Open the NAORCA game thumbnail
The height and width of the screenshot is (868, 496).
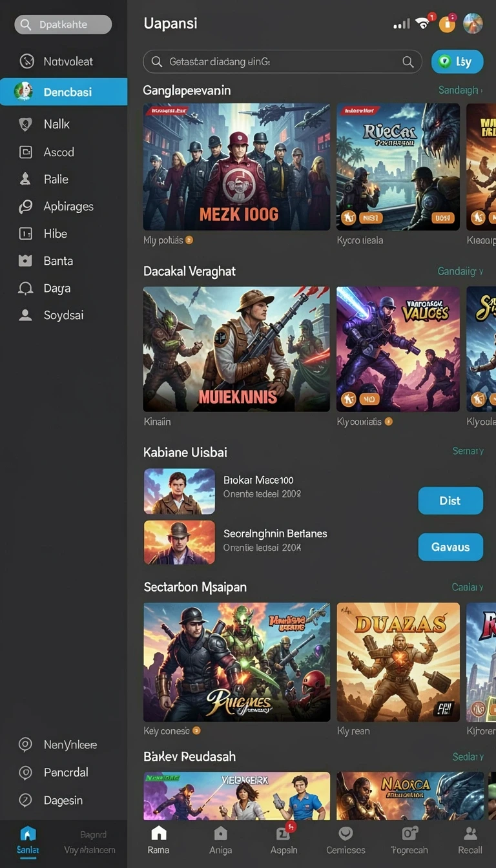click(410, 796)
